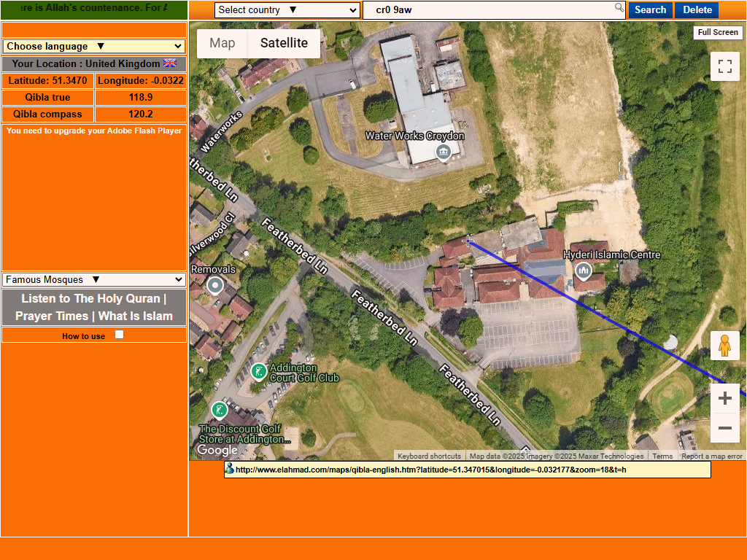747x560 pixels.
Task: Click the Qibla compass label
Action: pos(47,114)
